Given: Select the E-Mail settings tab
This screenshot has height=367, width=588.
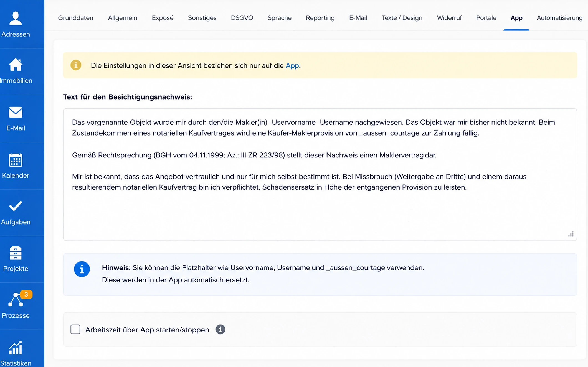Looking at the screenshot, I should click(358, 18).
